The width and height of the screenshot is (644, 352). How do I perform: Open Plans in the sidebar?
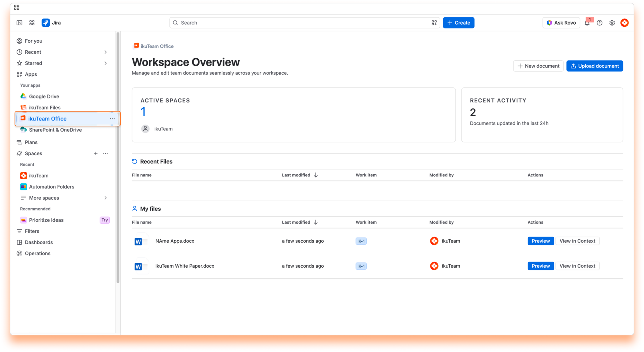31,142
